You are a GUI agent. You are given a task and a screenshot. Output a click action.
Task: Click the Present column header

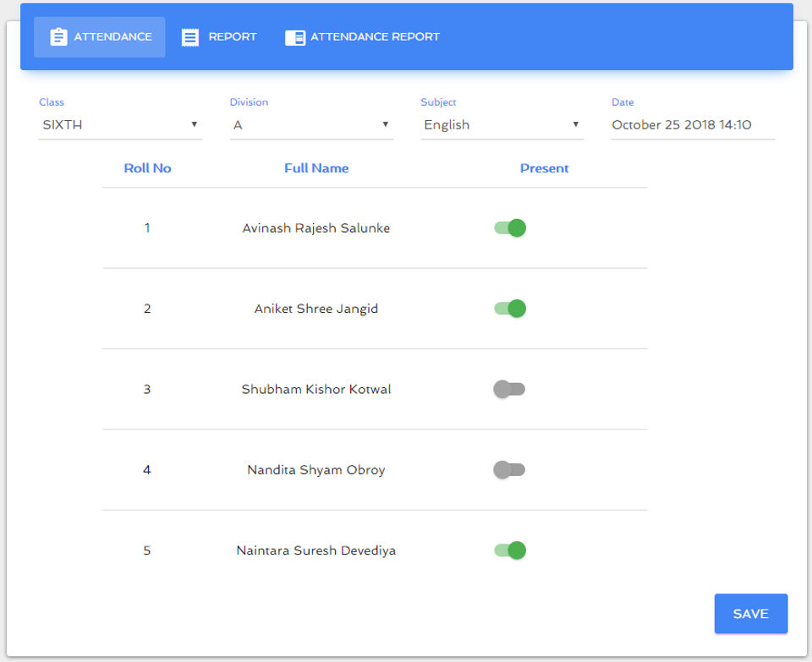click(x=544, y=168)
